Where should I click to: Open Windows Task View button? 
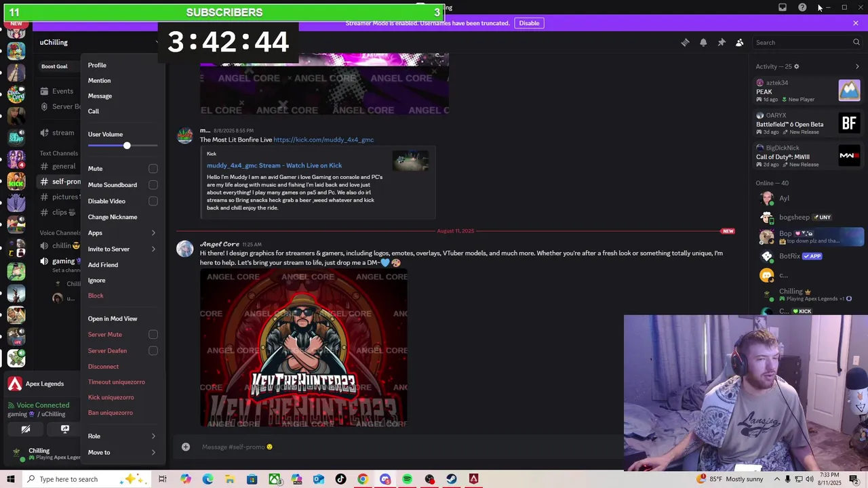point(163,479)
